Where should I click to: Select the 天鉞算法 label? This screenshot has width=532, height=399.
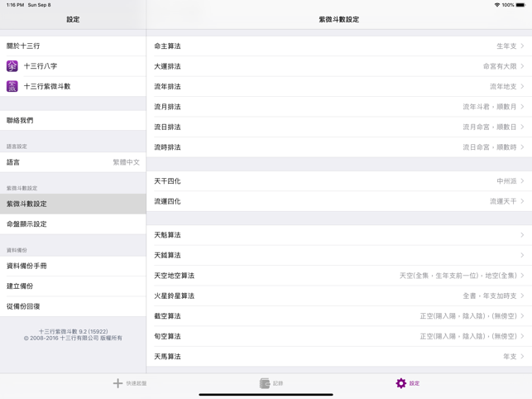[x=167, y=255]
